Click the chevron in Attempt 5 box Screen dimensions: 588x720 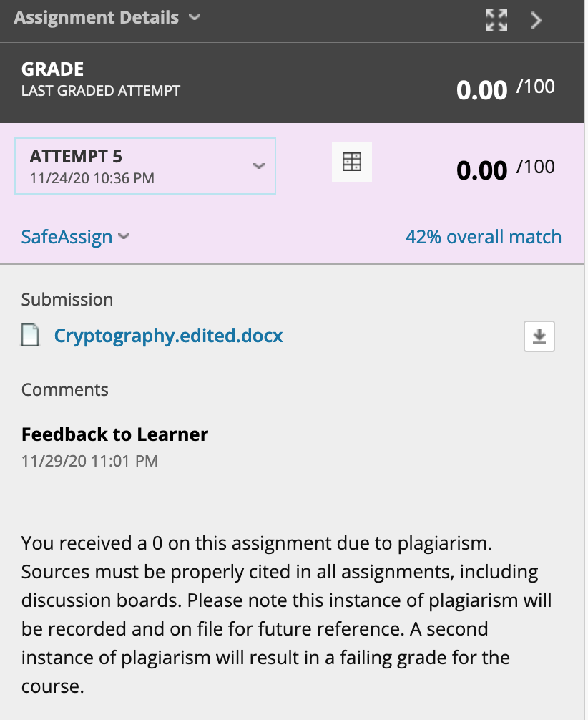[x=259, y=166]
